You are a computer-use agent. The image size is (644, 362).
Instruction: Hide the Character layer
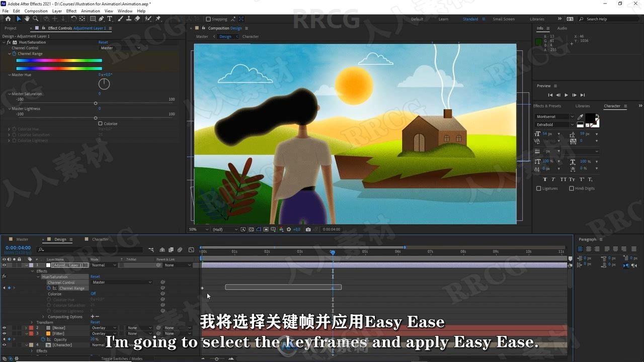tap(4, 345)
